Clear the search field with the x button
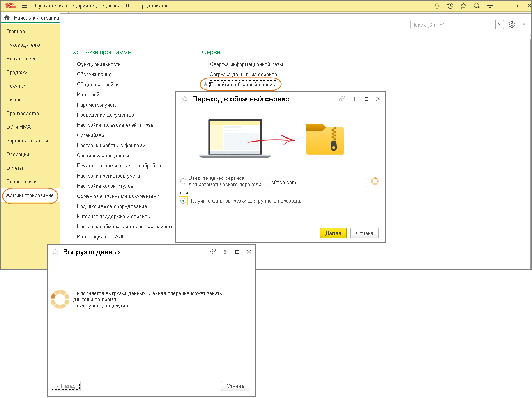The width and height of the screenshot is (532, 398). (499, 25)
